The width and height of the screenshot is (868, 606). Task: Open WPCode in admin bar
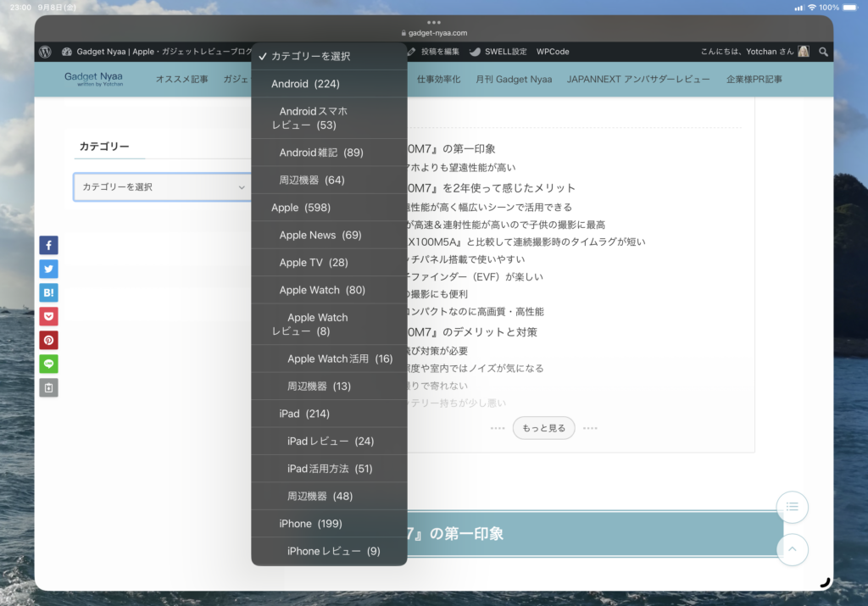pos(553,52)
